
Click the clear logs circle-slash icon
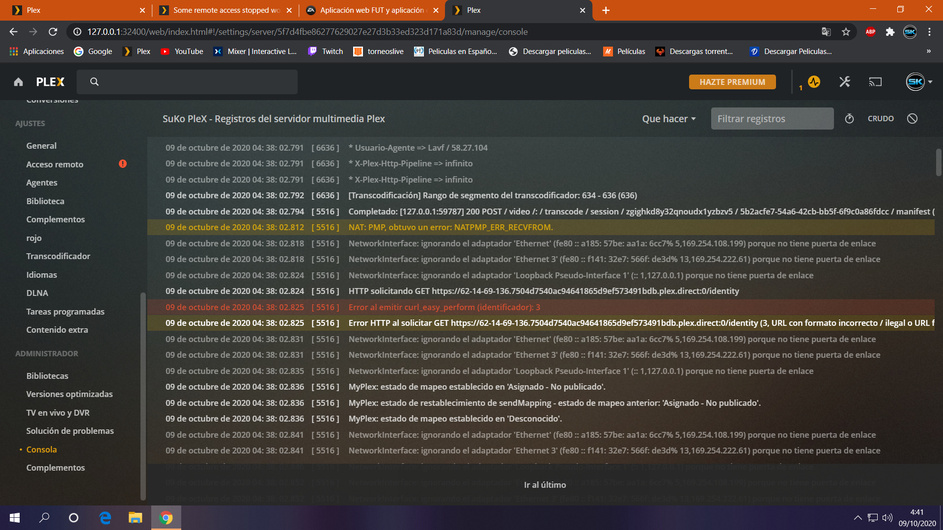click(912, 119)
